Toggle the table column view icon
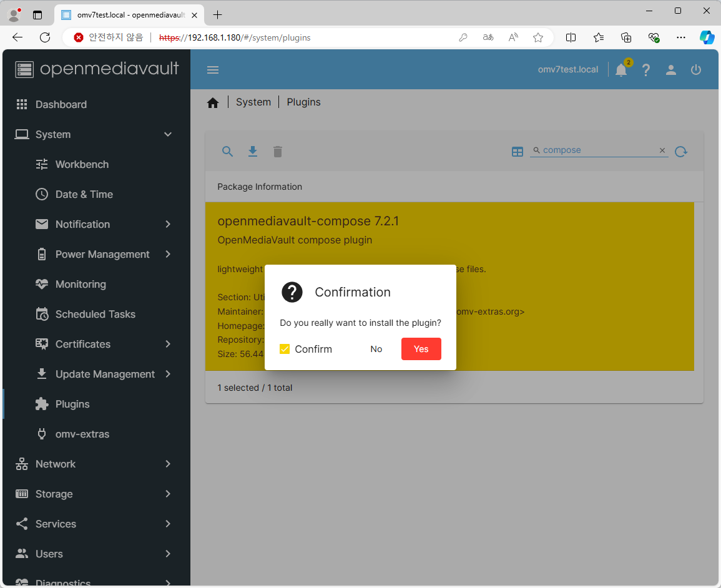 click(x=517, y=152)
